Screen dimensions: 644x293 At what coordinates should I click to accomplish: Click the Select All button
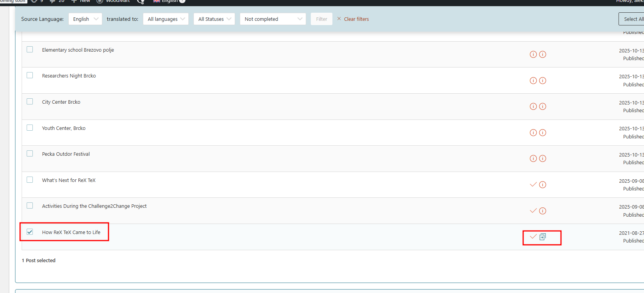631,19
